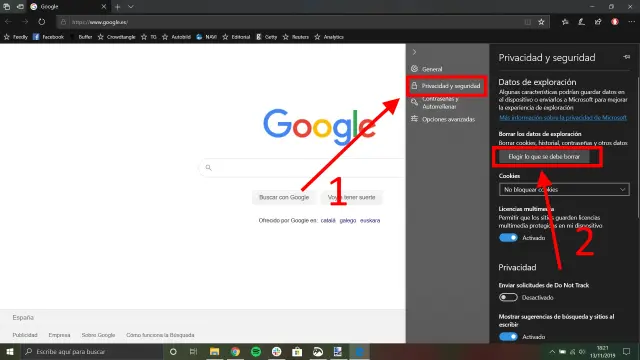Open the Cookies blocking dropdown
The width and height of the screenshot is (640, 360).
(x=564, y=189)
